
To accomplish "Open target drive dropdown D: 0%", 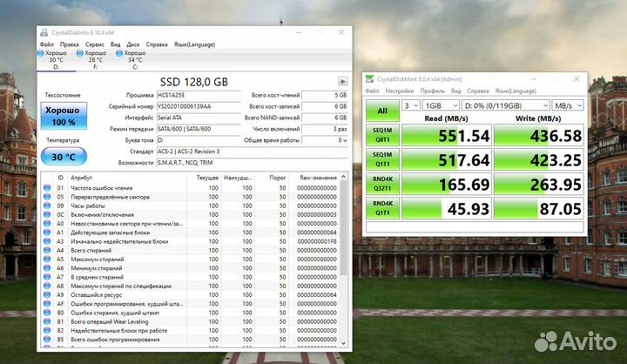I will click(x=505, y=105).
